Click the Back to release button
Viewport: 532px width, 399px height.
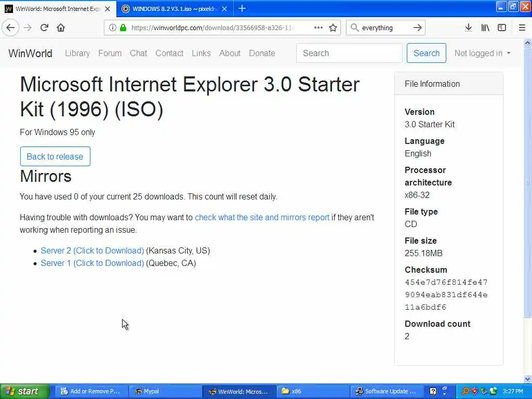[55, 156]
